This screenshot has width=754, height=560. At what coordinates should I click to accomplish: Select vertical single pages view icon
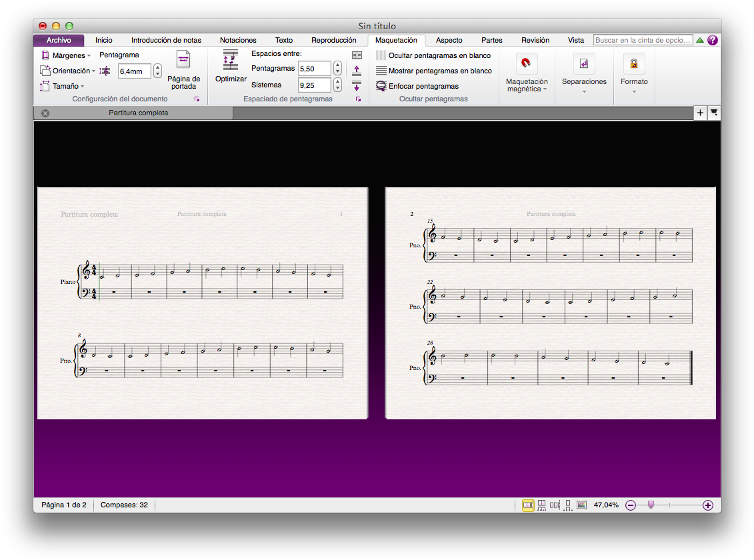click(568, 505)
